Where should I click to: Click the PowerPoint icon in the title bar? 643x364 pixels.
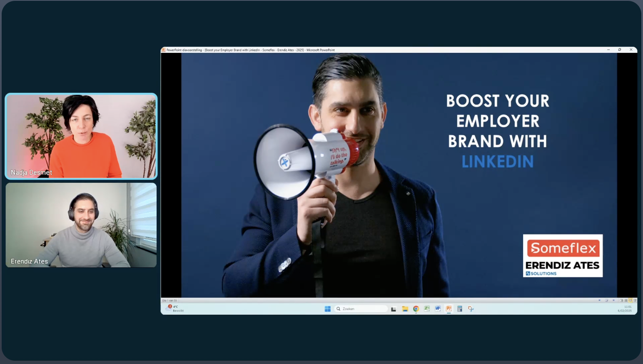(164, 50)
